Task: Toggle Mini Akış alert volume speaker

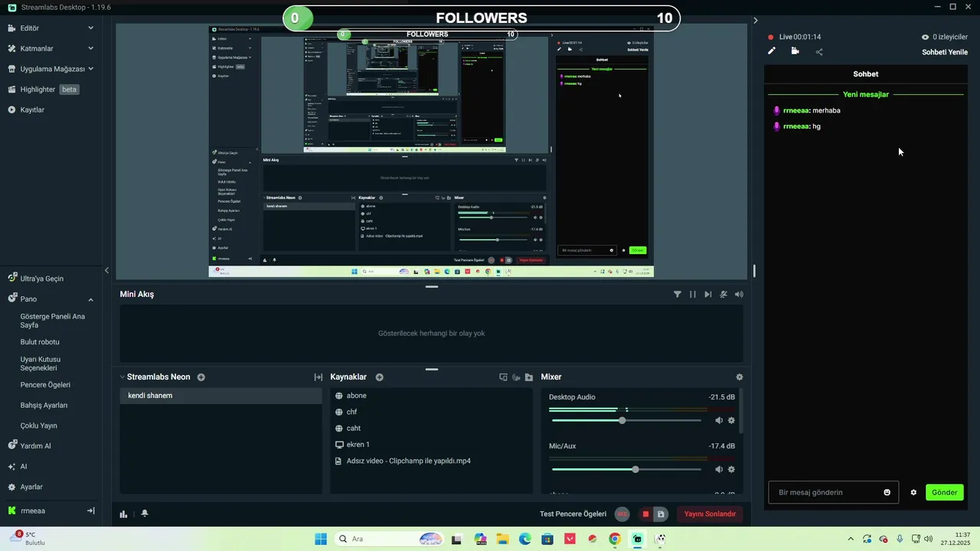Action: click(739, 294)
